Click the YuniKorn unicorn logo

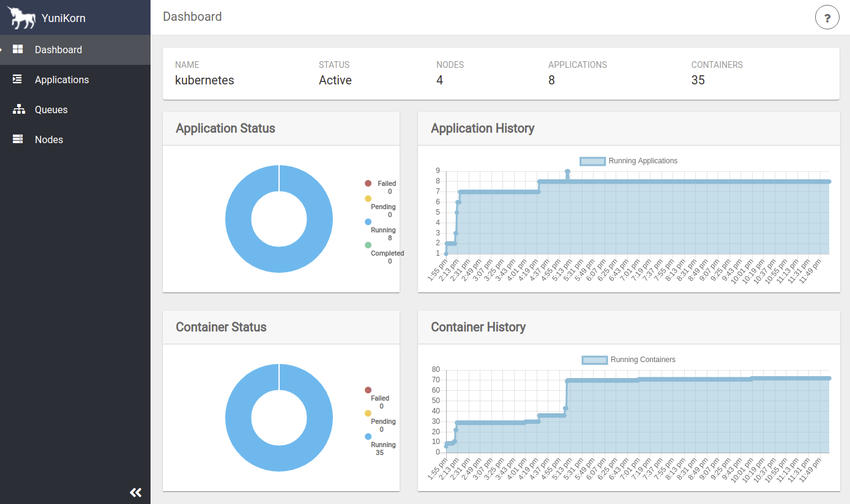[21, 17]
